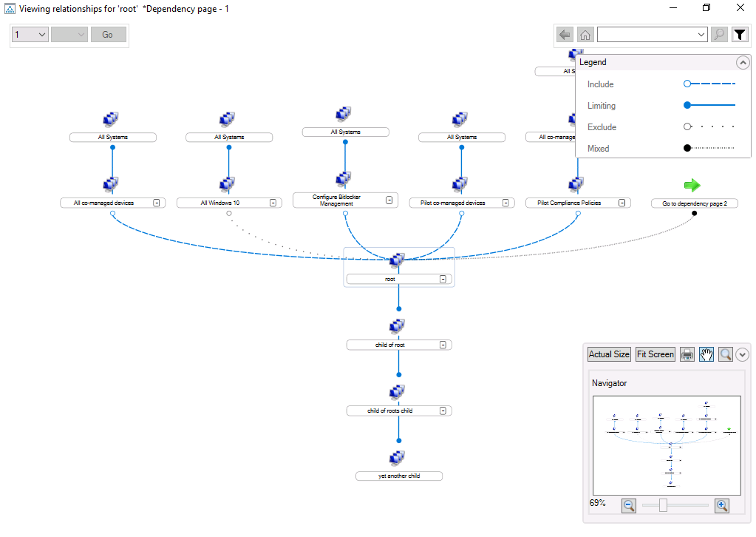Screen dimensions: 756x537
Task: Select the pan hand tool
Action: [x=706, y=354]
